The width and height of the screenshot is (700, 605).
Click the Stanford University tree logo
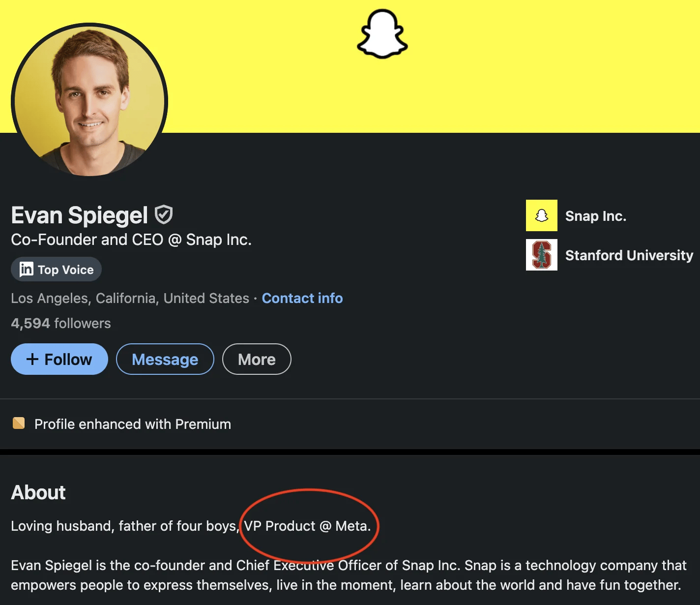click(x=541, y=255)
